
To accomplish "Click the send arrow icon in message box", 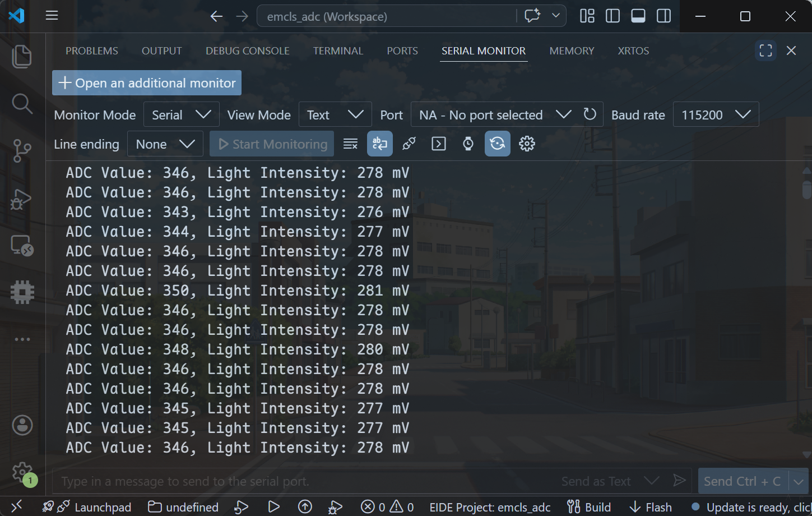I will (x=679, y=481).
